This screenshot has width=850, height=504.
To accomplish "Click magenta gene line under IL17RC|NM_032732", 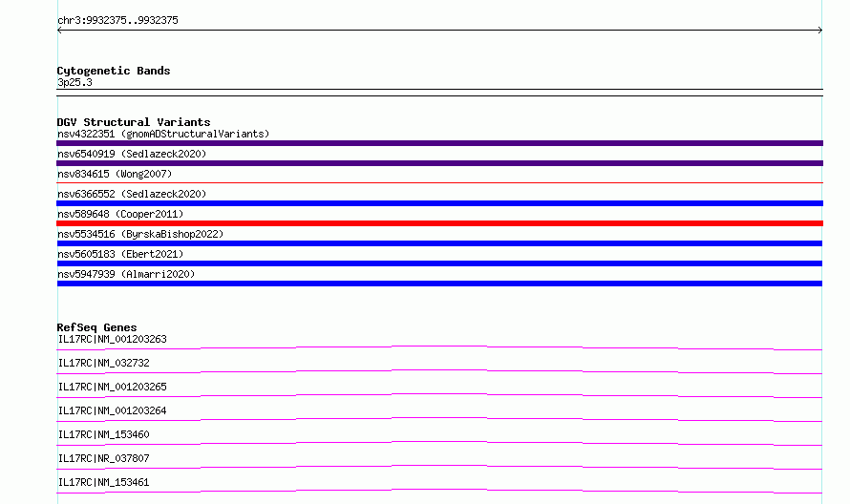I will [439, 371].
